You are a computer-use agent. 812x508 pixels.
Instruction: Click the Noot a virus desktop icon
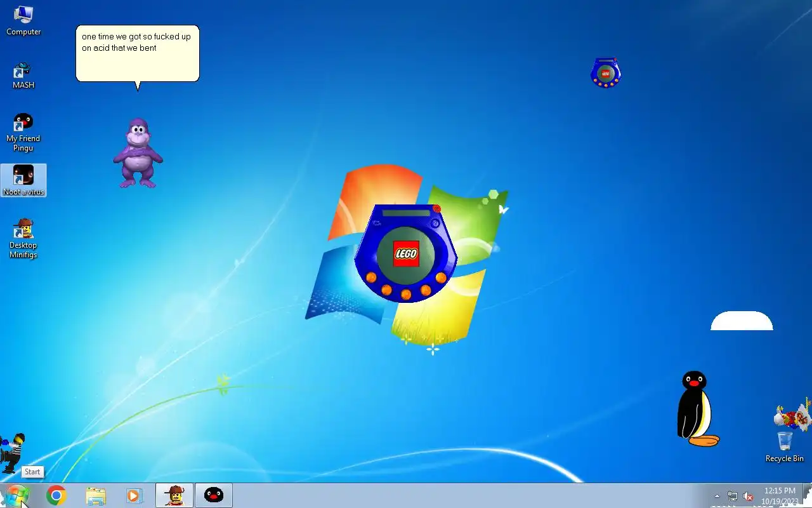[x=23, y=180]
